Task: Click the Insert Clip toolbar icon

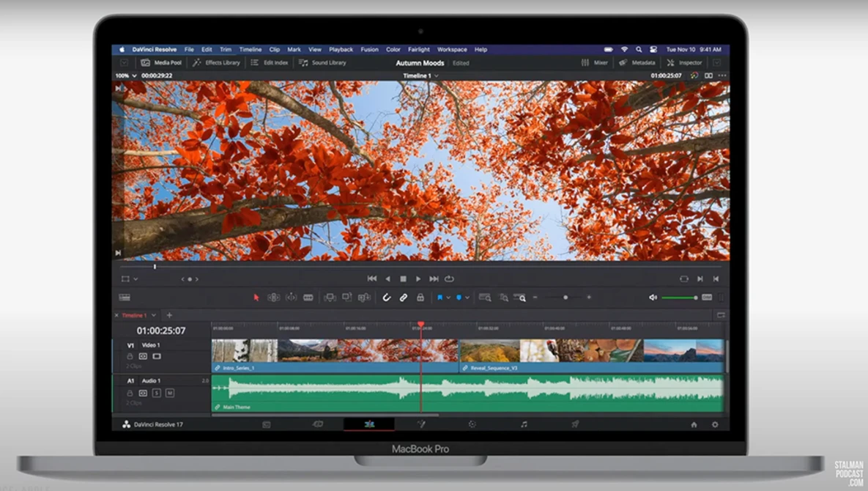Action: [x=330, y=298]
